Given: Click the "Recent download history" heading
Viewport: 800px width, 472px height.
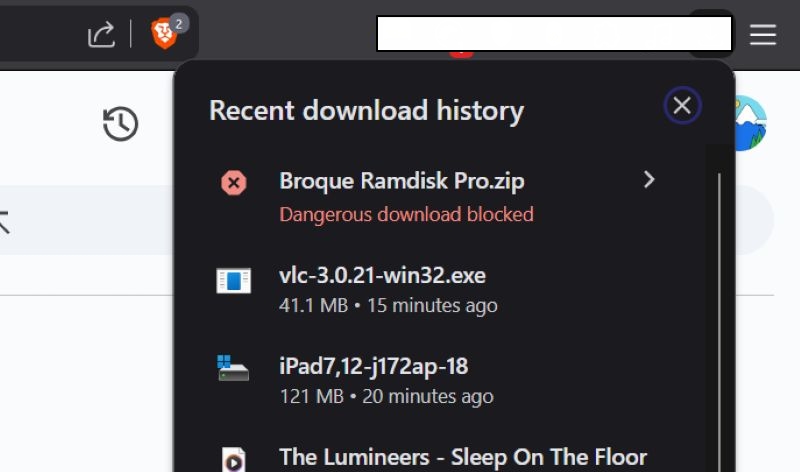Looking at the screenshot, I should pos(366,110).
